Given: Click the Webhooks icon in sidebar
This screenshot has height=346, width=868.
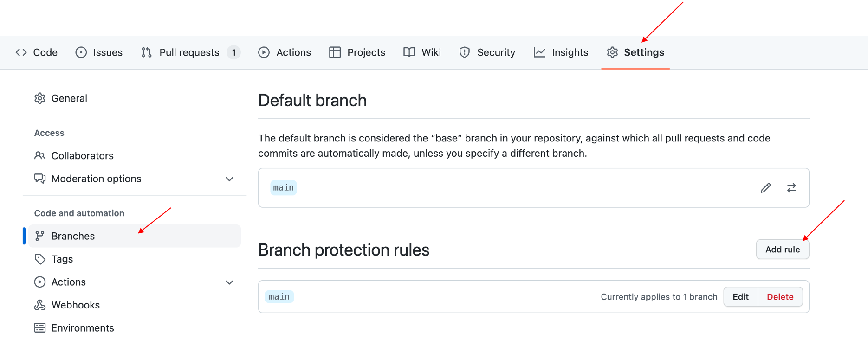Looking at the screenshot, I should click(40, 305).
